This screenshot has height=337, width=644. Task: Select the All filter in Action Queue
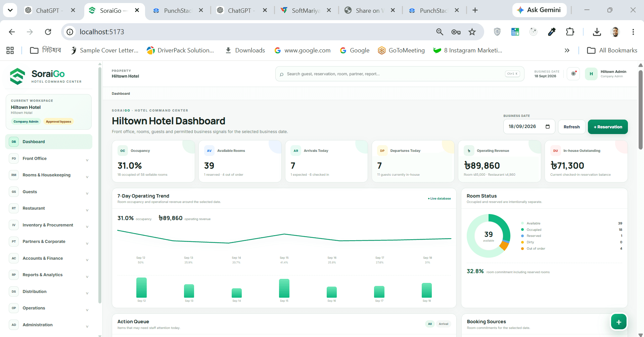click(430, 324)
